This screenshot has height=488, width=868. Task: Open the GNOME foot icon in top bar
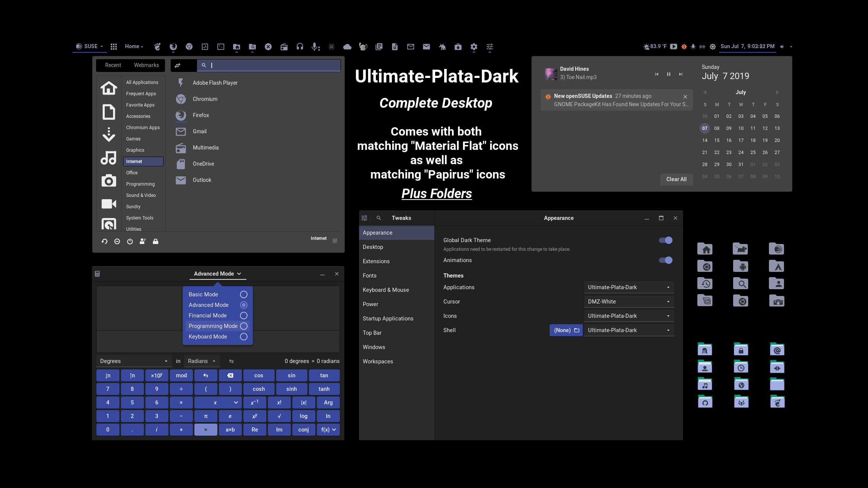pos(157,47)
